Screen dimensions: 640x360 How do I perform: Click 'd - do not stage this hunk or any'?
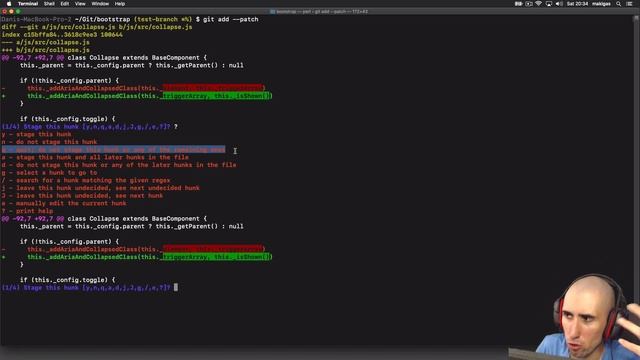click(119, 165)
